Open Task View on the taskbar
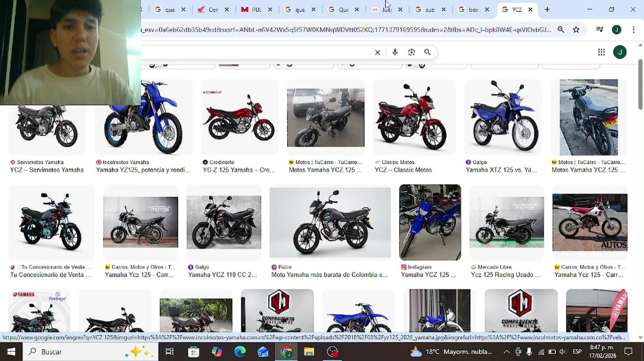The height and width of the screenshot is (361, 644). click(x=170, y=351)
